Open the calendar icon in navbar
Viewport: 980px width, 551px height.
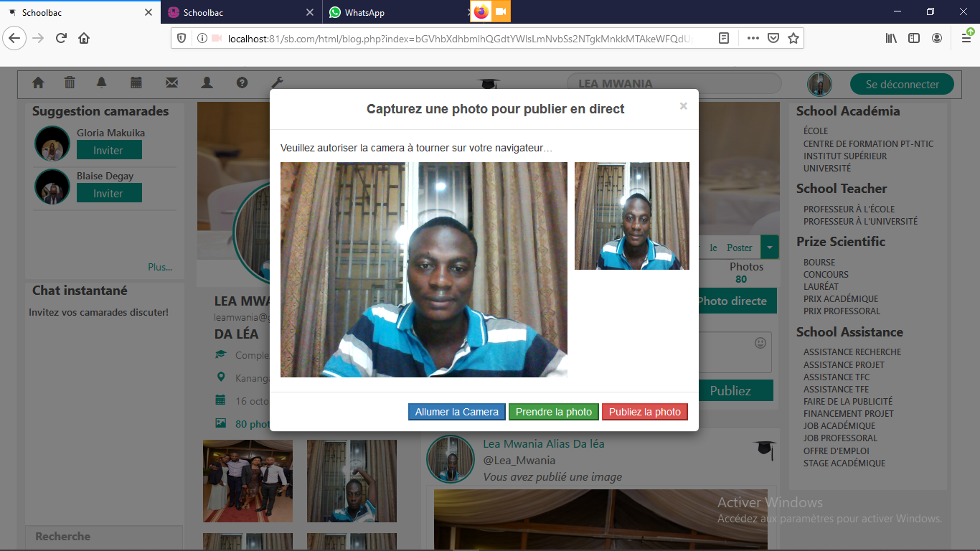136,83
